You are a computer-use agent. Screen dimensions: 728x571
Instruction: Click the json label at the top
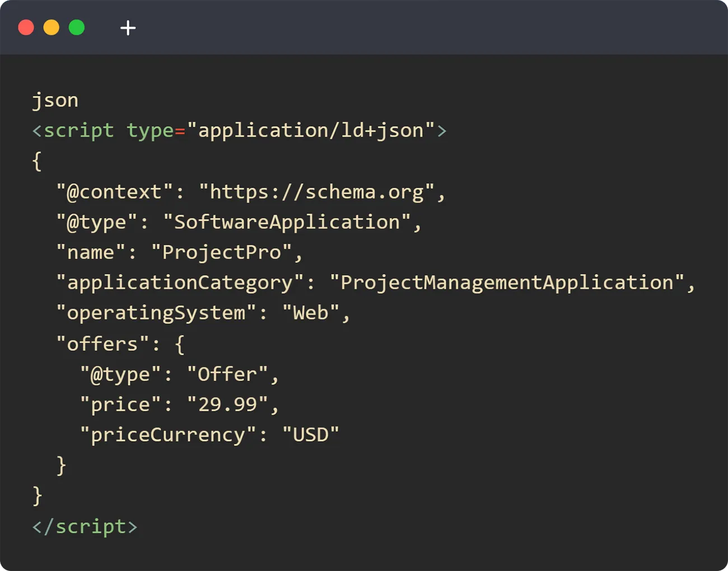point(55,99)
